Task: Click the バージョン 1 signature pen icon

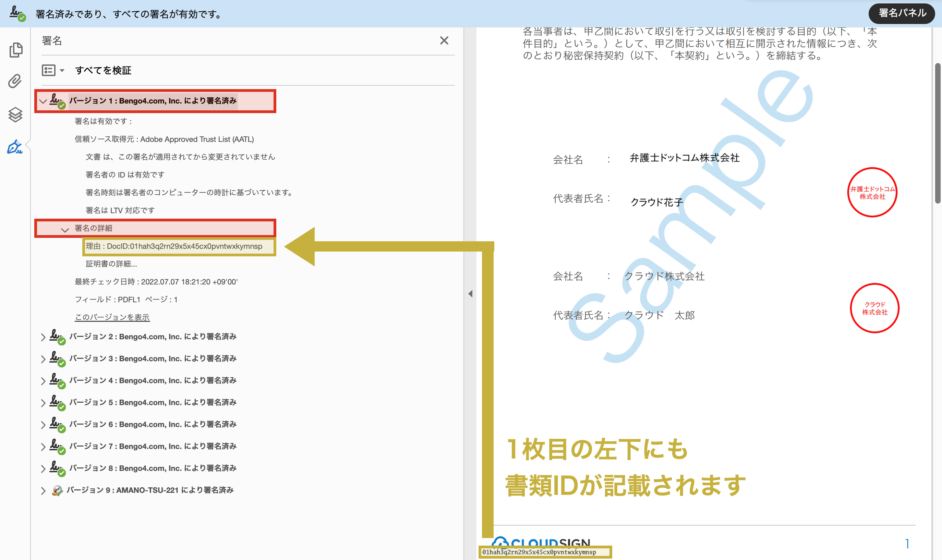Action: click(x=57, y=101)
